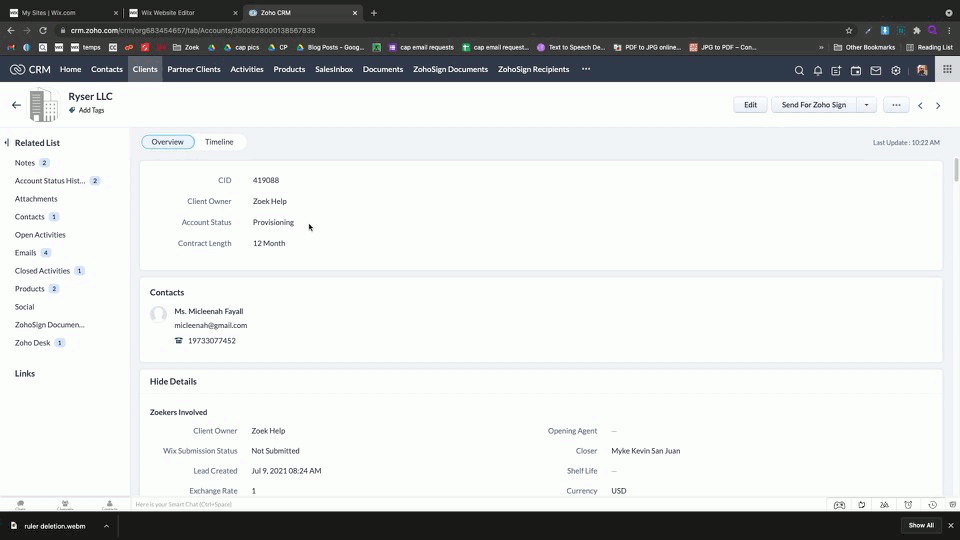The height and width of the screenshot is (540, 960).
Task: Open the Partner Clients module
Action: click(194, 69)
